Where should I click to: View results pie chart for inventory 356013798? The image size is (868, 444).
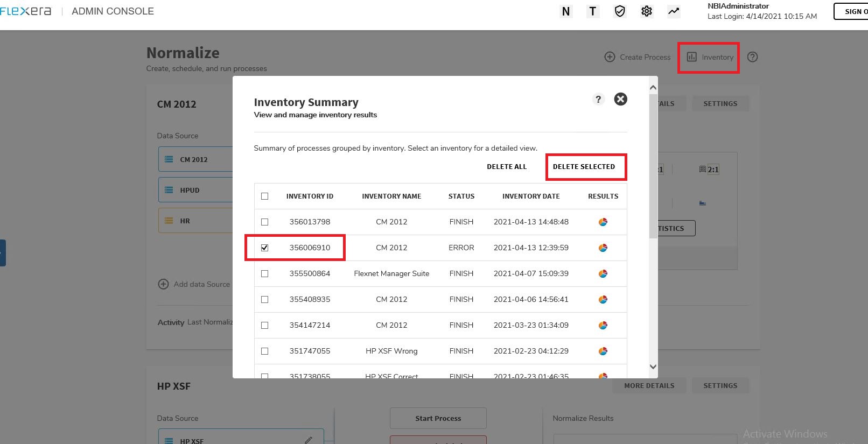(x=603, y=222)
